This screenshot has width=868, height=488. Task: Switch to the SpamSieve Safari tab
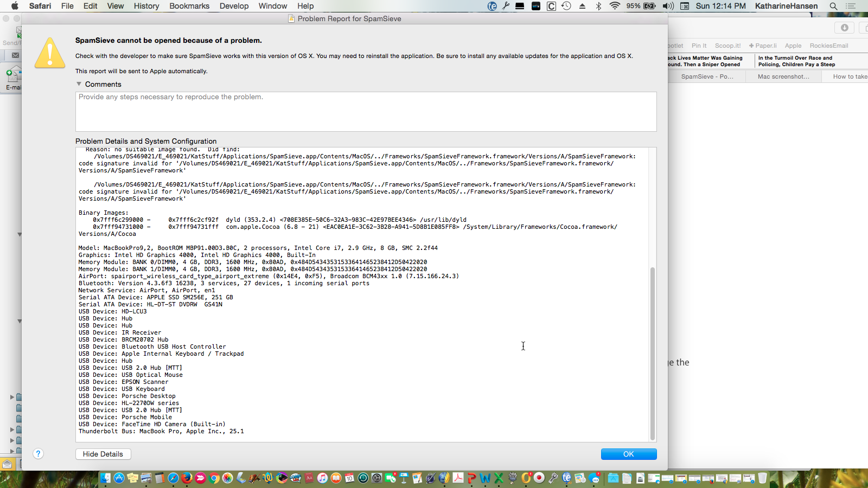(x=707, y=76)
